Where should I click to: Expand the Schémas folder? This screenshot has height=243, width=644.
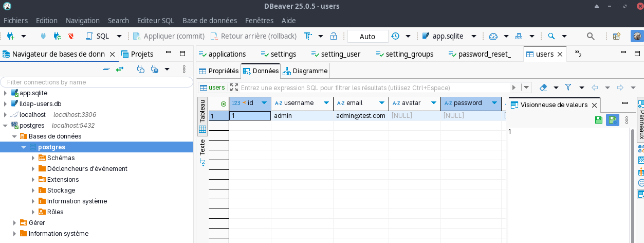33,158
